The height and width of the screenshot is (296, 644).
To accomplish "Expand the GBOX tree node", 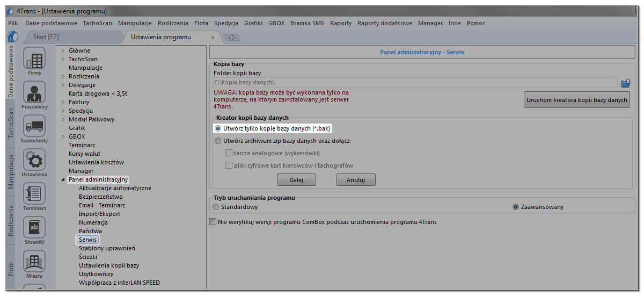I will pos(63,136).
